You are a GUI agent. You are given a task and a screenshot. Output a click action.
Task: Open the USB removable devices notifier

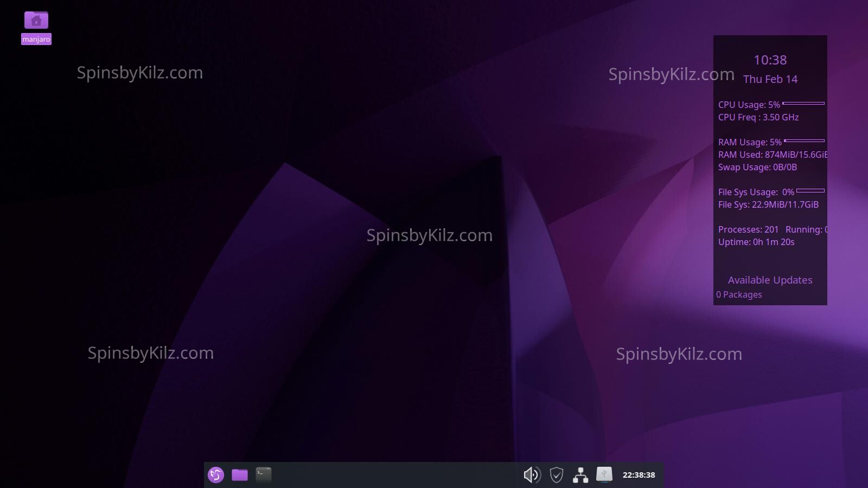pyautogui.click(x=604, y=475)
